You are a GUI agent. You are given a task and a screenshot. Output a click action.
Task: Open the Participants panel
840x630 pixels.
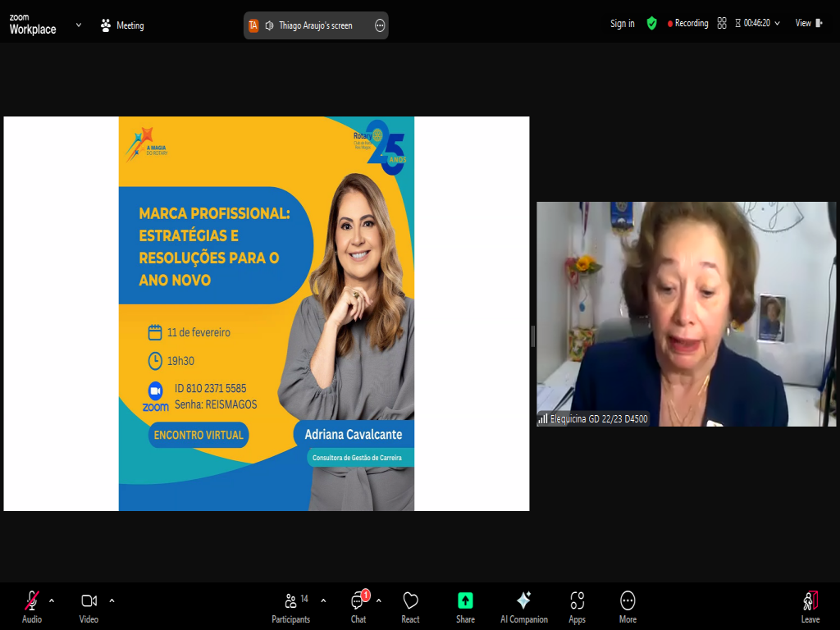291,606
